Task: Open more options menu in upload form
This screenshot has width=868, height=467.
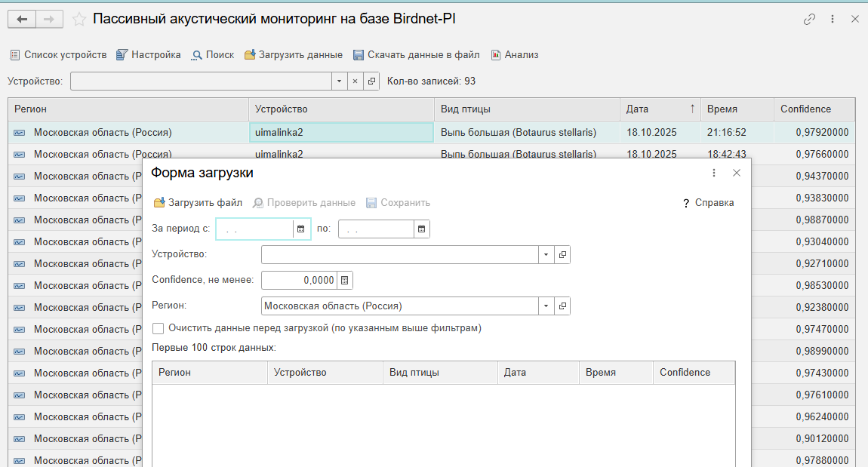Action: click(x=714, y=173)
